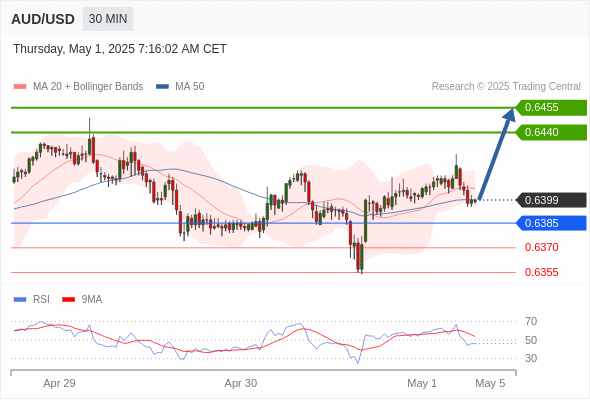Viewport: 590px width, 400px height.
Task: Click the MA 50 blue legend swatch
Action: (x=162, y=87)
